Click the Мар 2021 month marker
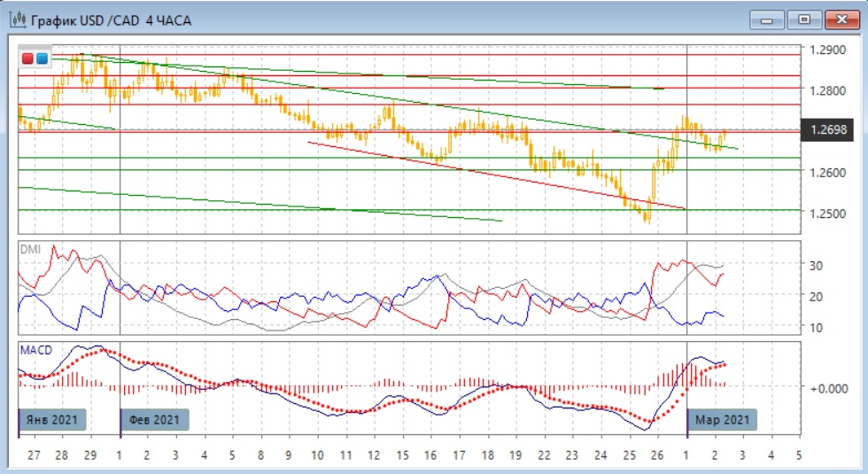The height and width of the screenshot is (474, 868). pyautogui.click(x=723, y=420)
